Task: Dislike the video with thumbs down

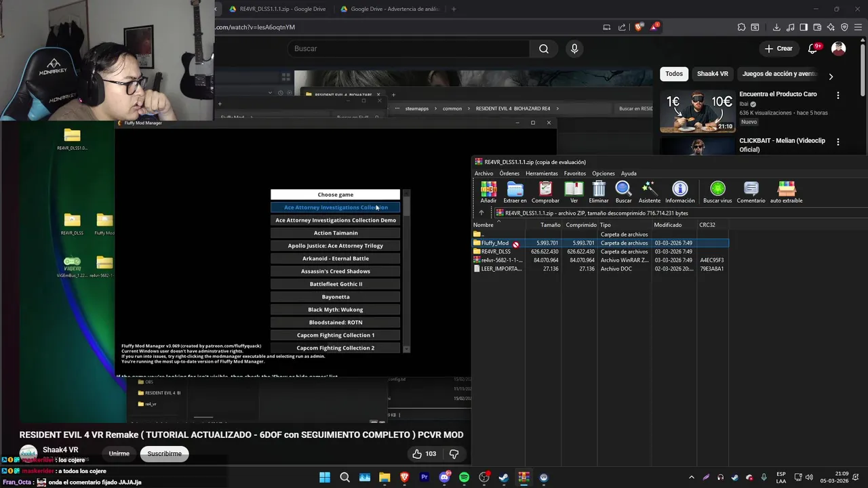Action: click(454, 454)
